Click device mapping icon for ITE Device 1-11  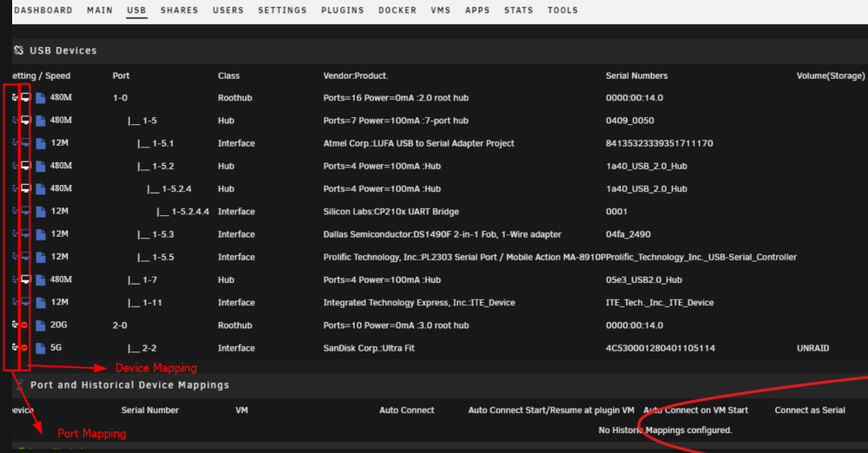point(25,302)
